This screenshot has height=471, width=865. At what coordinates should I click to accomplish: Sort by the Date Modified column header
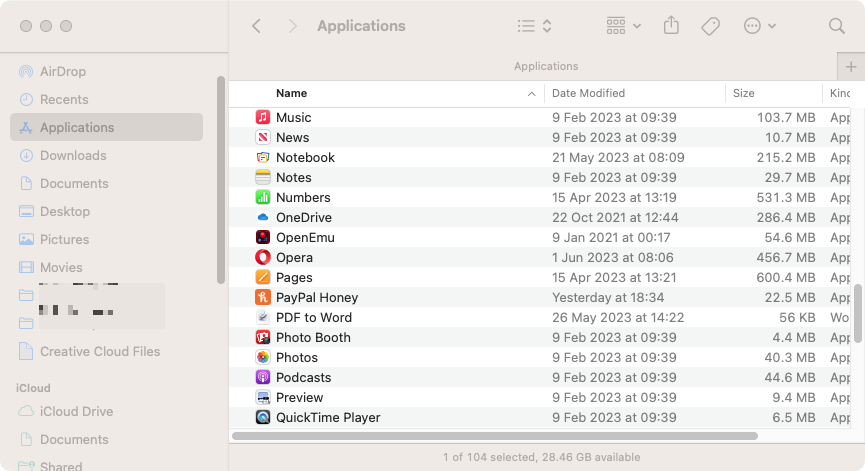click(588, 93)
